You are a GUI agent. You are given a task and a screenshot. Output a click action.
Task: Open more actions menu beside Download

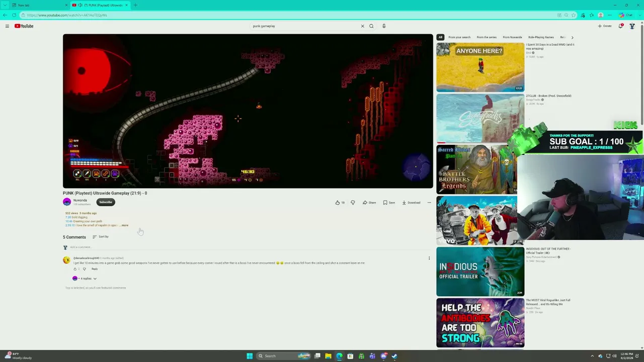[x=429, y=203]
